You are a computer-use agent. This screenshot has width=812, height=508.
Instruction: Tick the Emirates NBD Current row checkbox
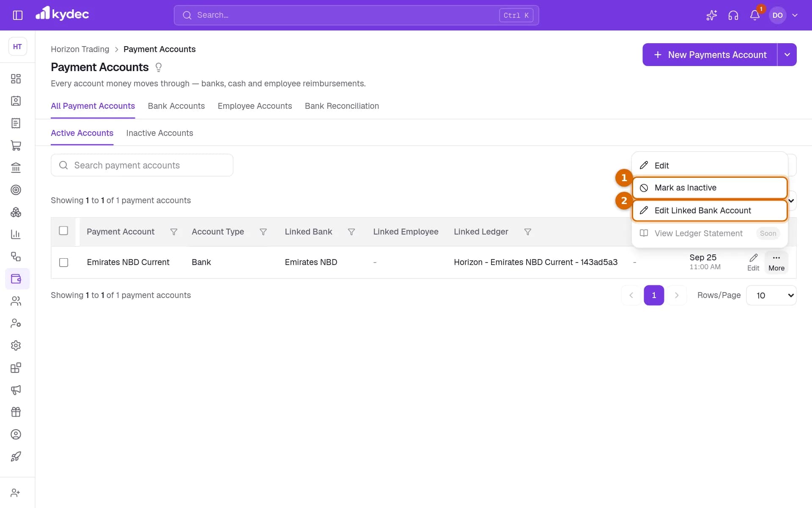pos(63,262)
